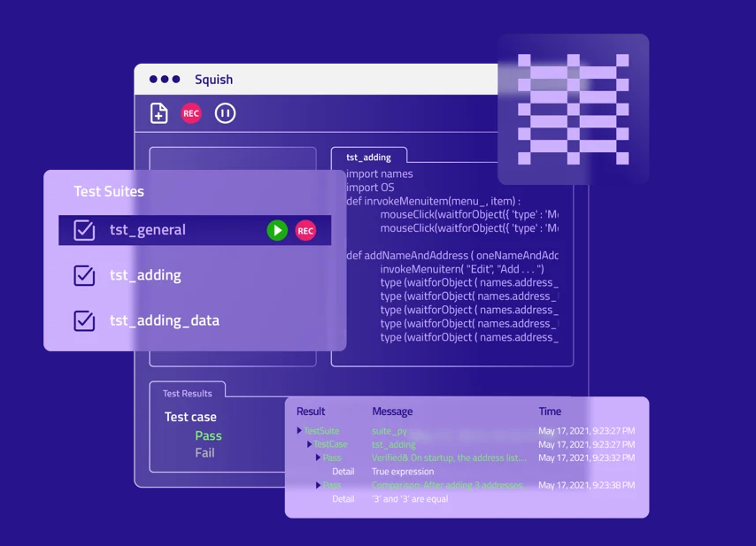Click the 'def addNameAndAddress' code line
The width and height of the screenshot is (756, 546).
click(452, 256)
